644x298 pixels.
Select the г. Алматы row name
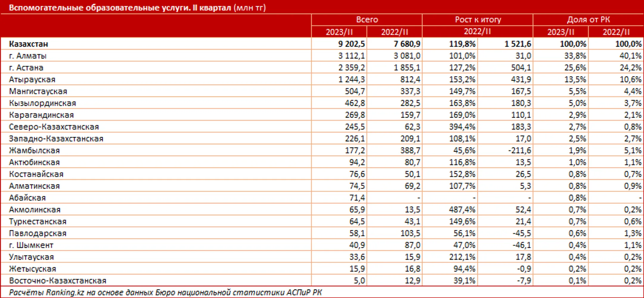coord(28,56)
